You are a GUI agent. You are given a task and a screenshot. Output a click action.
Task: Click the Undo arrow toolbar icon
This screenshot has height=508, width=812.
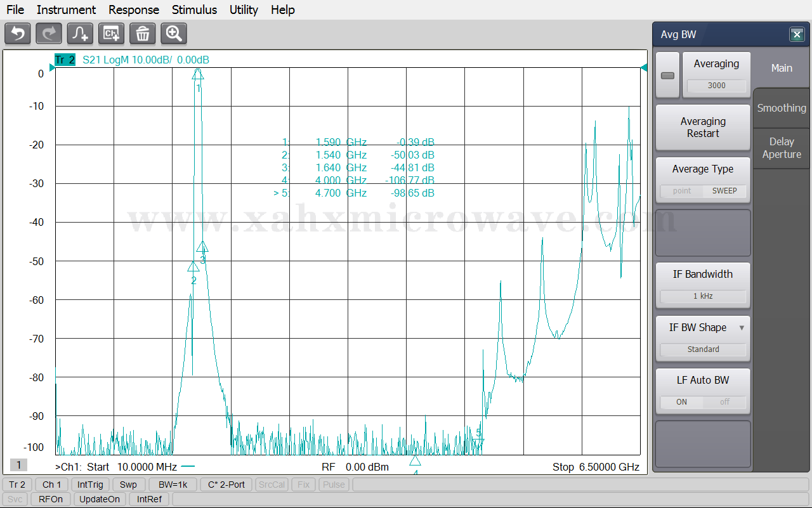pos(18,34)
